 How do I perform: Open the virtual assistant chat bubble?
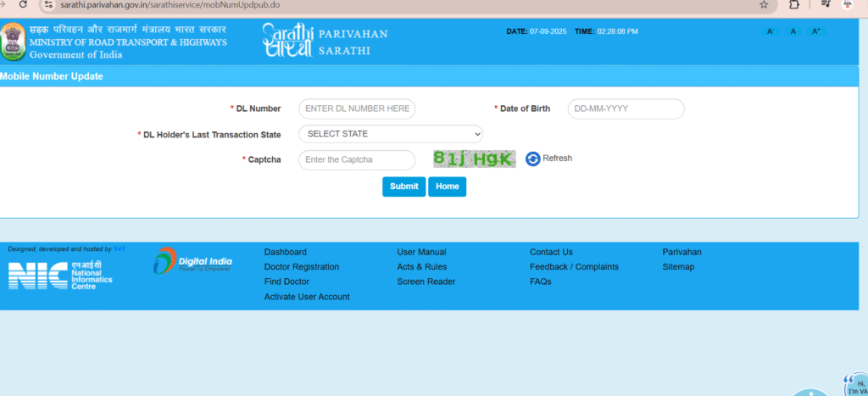pyautogui.click(x=855, y=385)
